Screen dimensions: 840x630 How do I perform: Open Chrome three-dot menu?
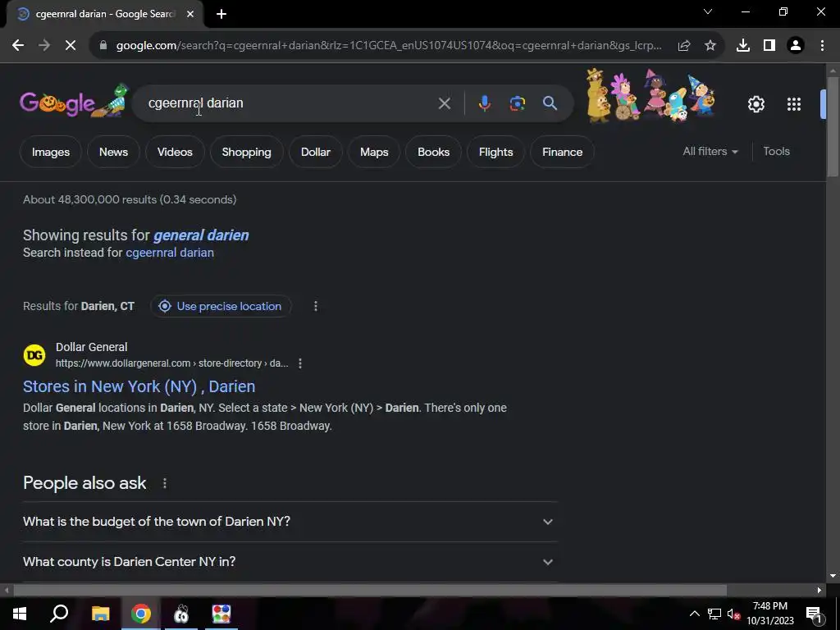coord(822,46)
